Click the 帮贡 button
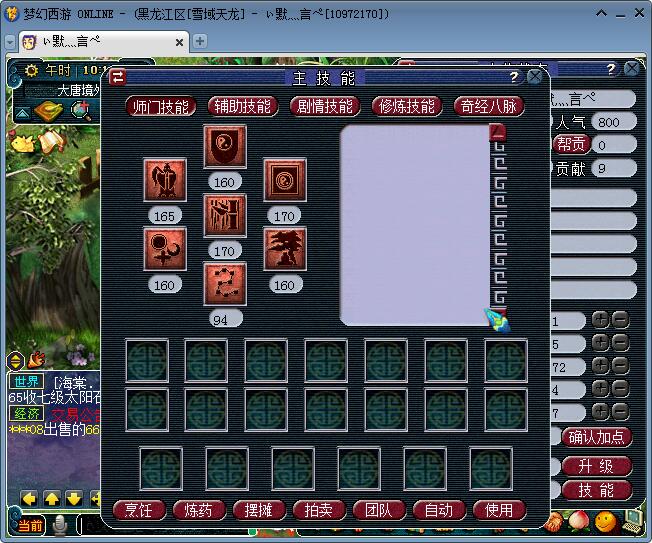 pyautogui.click(x=571, y=145)
